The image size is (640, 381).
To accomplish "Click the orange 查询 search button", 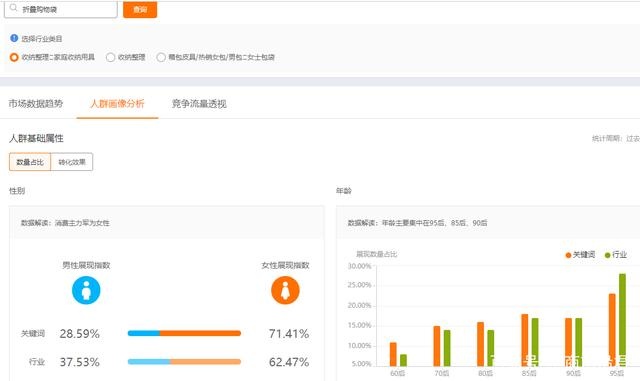I will click(140, 9).
